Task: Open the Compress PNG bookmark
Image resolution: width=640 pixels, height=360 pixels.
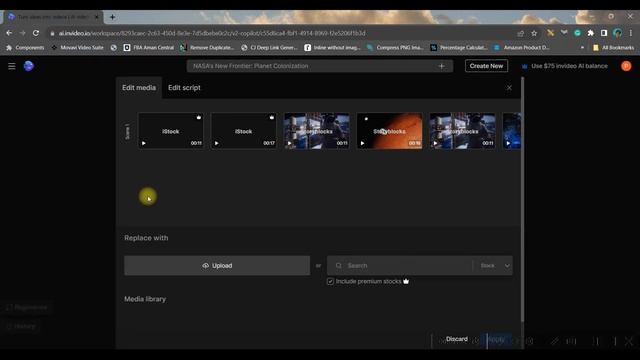Action: tap(395, 48)
